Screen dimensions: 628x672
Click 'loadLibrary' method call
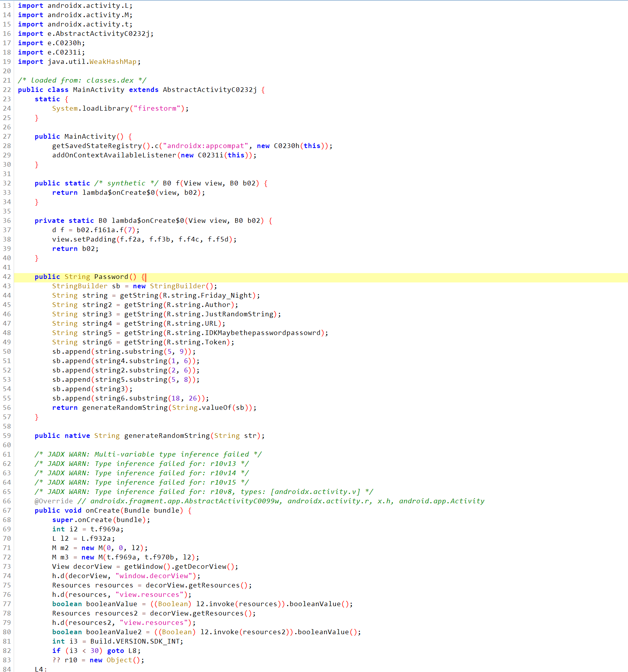click(x=106, y=108)
